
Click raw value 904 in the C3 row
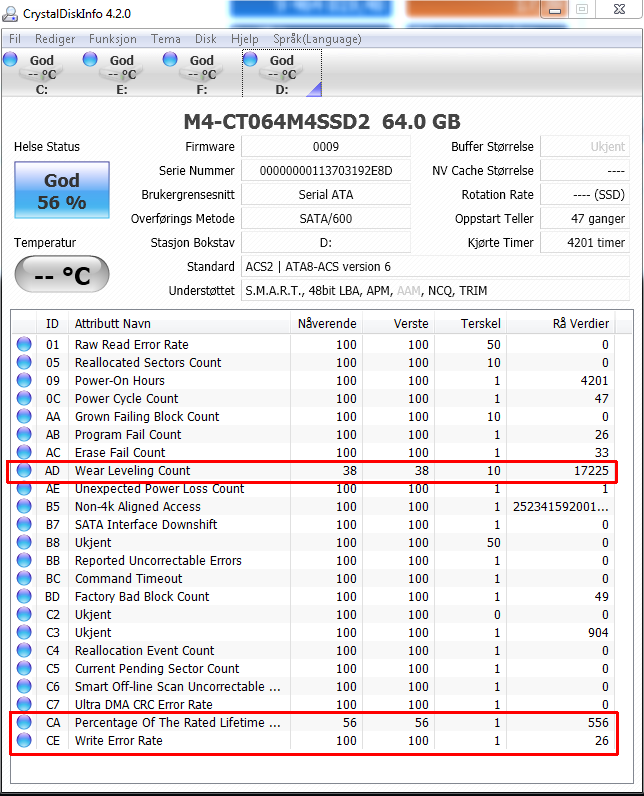(598, 632)
